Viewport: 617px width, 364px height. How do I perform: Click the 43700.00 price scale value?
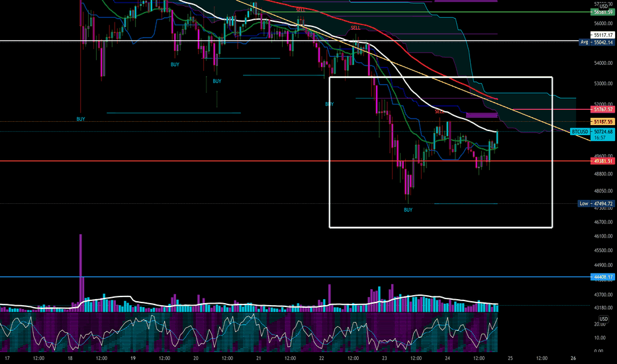[604, 295]
